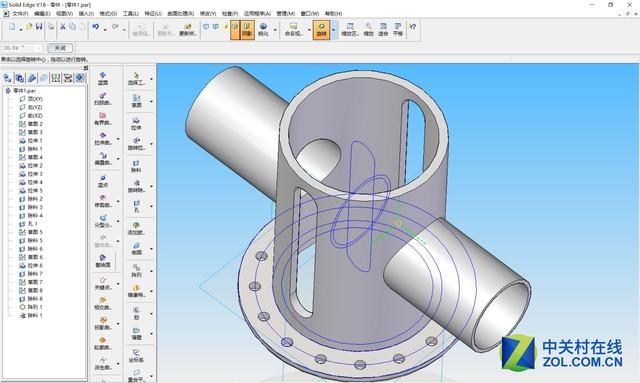This screenshot has height=383, width=640.
Task: Toggle off the highlighted 旋转 (Rotate) button
Action: coord(322,30)
